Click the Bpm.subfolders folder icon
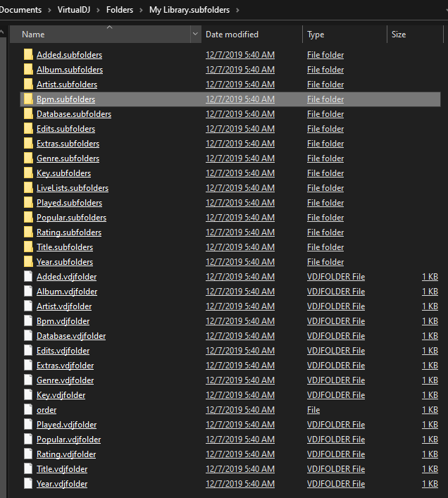The image size is (448, 498). coord(28,99)
